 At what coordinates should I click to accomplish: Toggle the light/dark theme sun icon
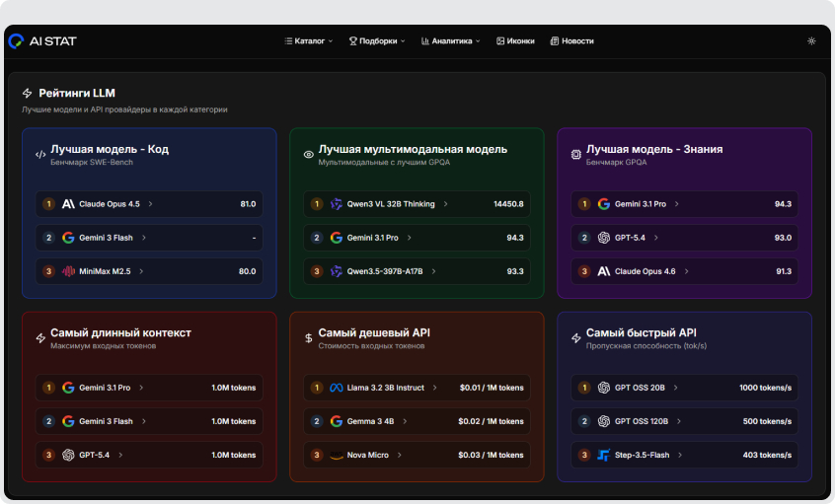coord(811,41)
